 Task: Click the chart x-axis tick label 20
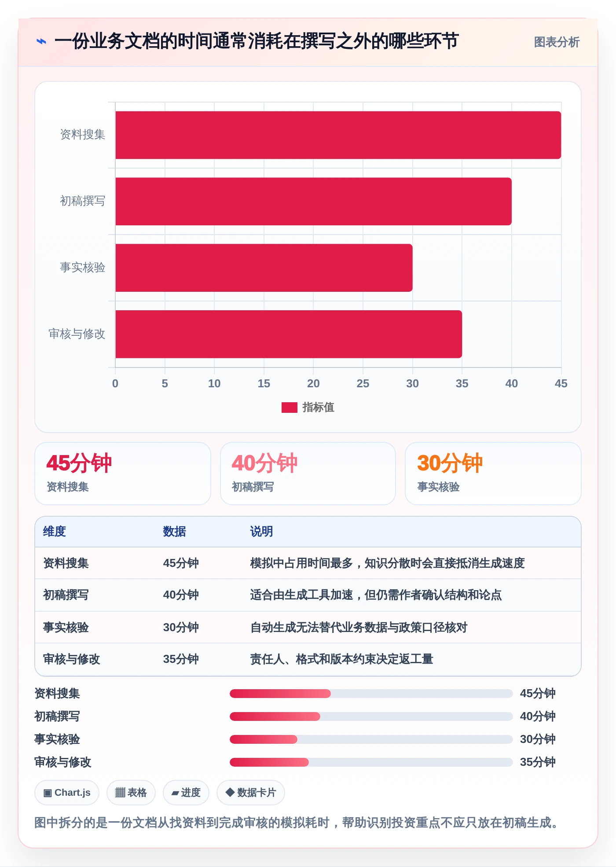[x=313, y=384]
